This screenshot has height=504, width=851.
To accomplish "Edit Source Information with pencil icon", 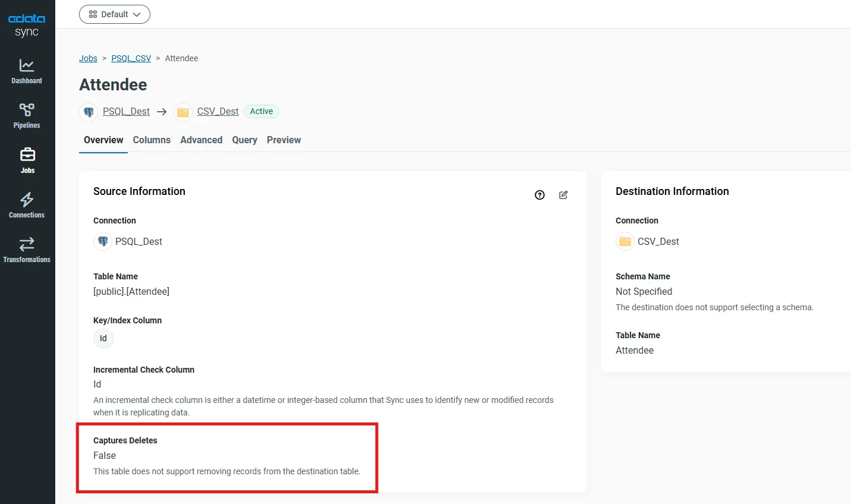I will click(563, 195).
